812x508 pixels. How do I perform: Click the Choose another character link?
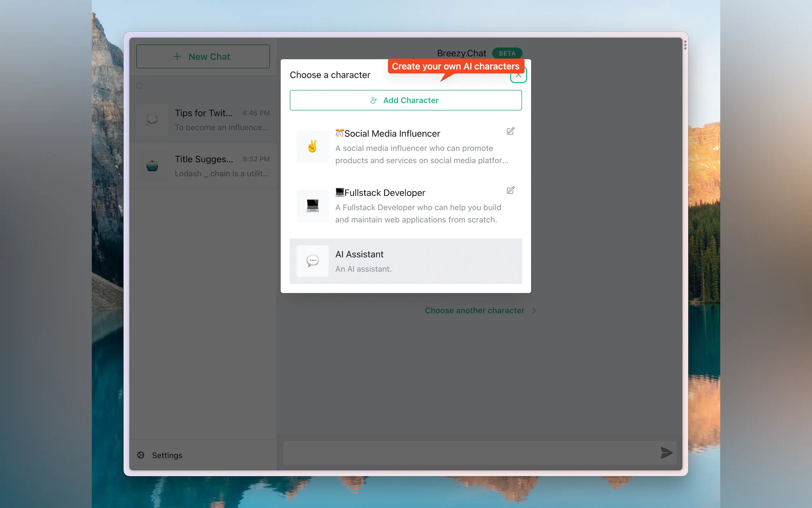pos(474,310)
